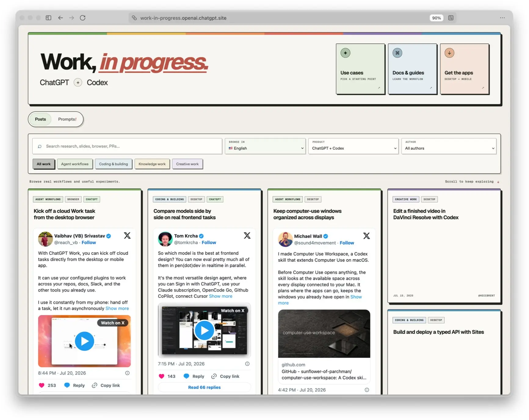The width and height of the screenshot is (529, 420).
Task: Click the command icon on Docs & guides card
Action: [397, 53]
